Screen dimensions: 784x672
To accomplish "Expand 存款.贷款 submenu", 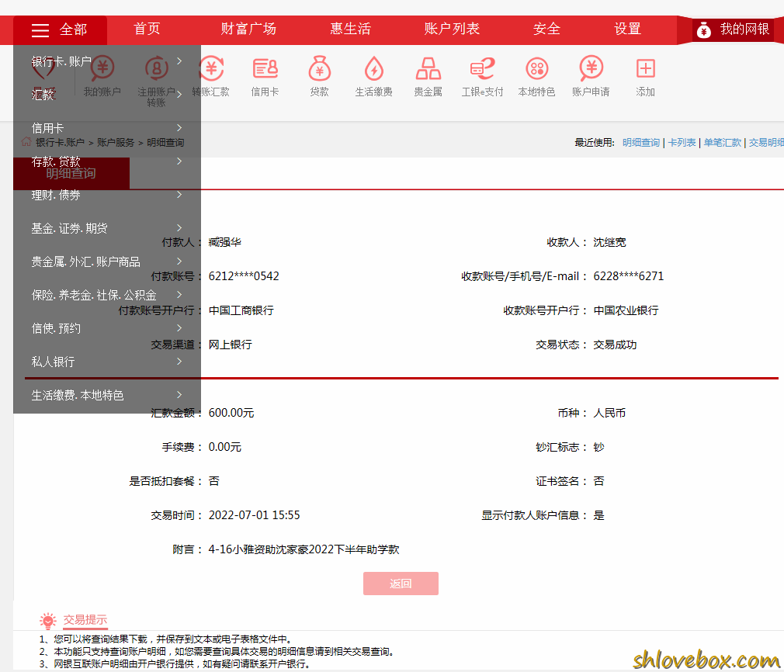I will 107,161.
